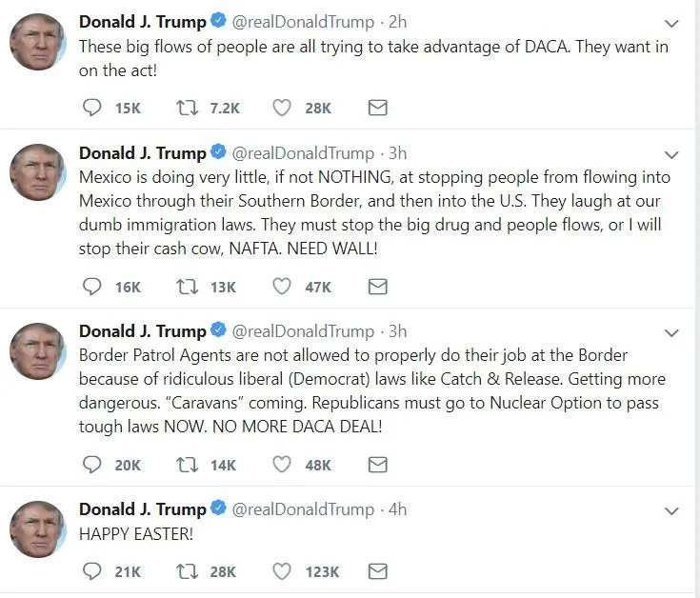Like the NO MORE DACA DEAL tweet

pos(282,465)
